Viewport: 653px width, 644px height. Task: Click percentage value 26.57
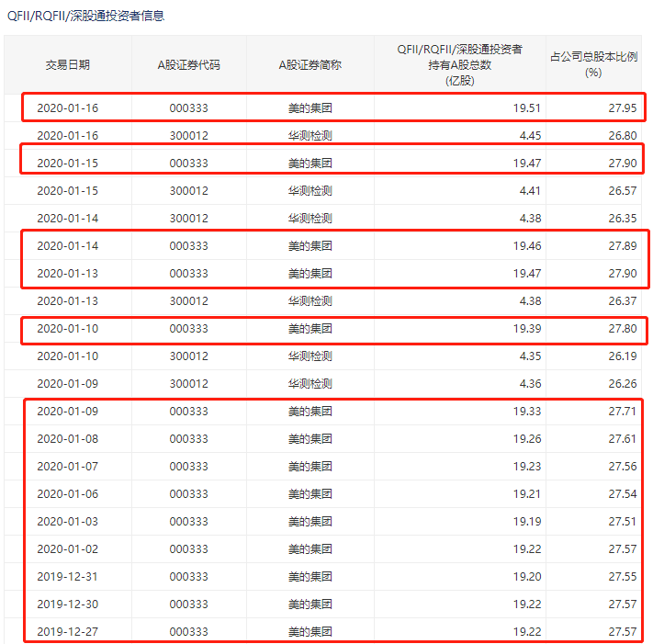[622, 191]
